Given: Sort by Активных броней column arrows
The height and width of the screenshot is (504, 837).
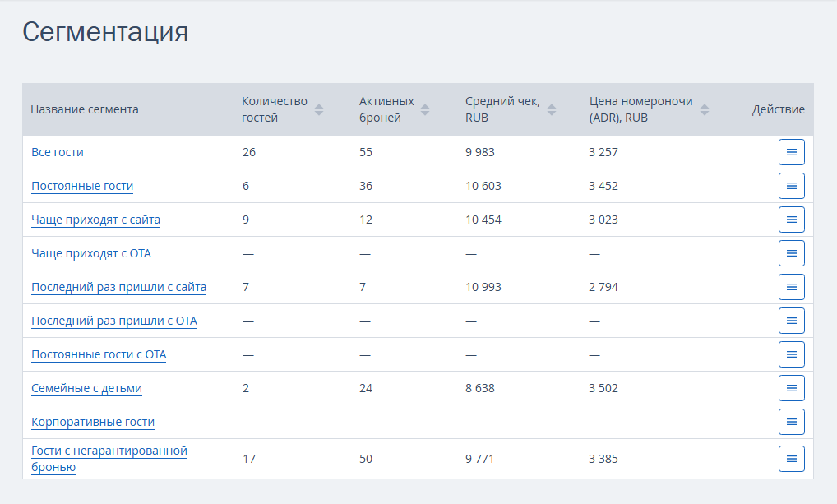Looking at the screenshot, I should coord(425,109).
